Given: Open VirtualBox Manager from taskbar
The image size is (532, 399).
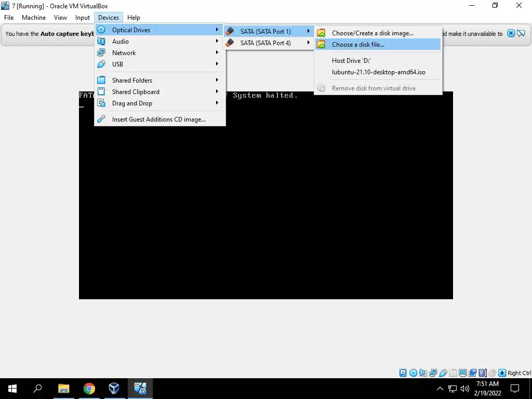Looking at the screenshot, I should (114, 389).
